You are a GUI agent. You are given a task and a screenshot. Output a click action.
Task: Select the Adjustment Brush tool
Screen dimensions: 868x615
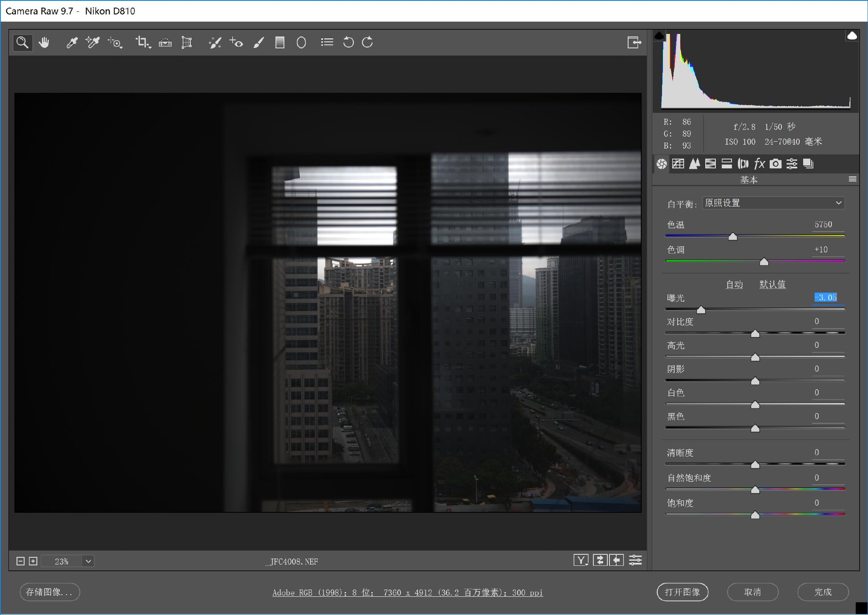259,42
